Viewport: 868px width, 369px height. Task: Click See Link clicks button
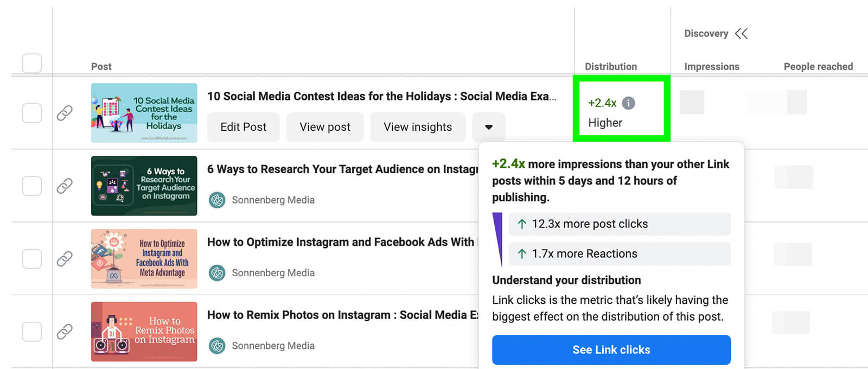tap(611, 350)
